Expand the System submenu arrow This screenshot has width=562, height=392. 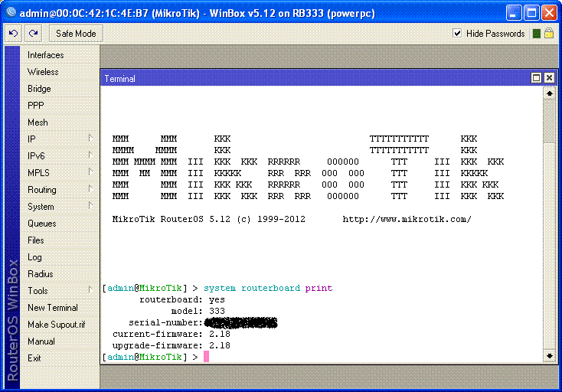tap(90, 206)
